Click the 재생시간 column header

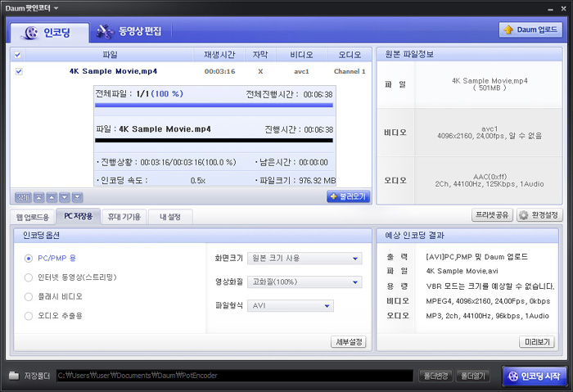(x=219, y=55)
